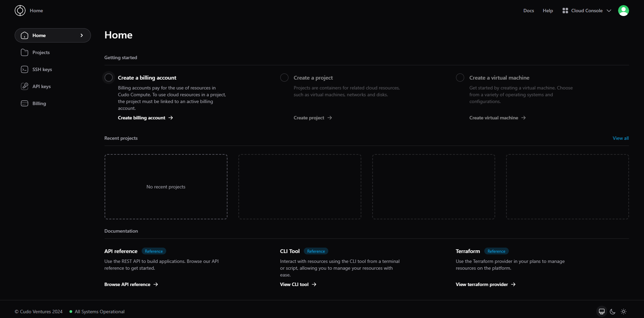644x318 pixels.
Task: Click the Billing card icon
Action: click(x=25, y=103)
